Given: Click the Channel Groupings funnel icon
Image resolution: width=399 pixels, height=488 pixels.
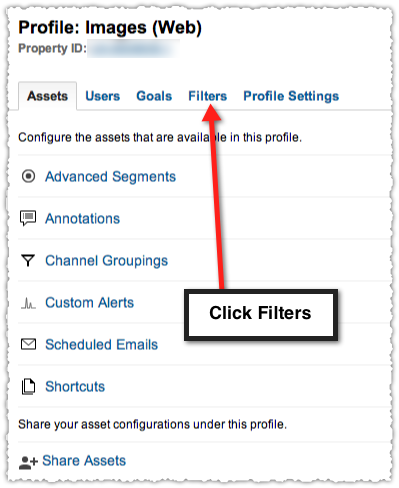Looking at the screenshot, I should (x=28, y=260).
